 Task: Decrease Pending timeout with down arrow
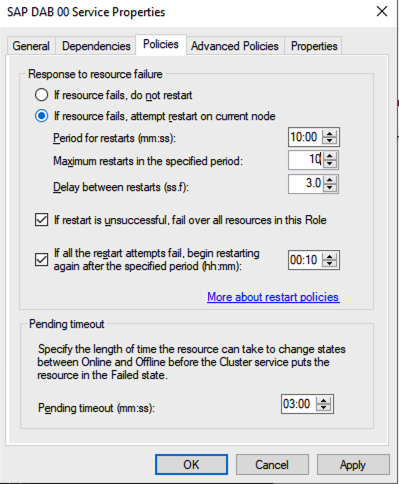click(x=323, y=408)
